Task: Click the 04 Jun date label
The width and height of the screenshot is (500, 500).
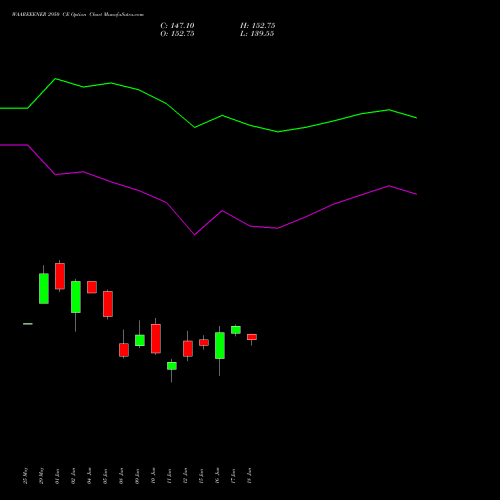Action: click(90, 476)
